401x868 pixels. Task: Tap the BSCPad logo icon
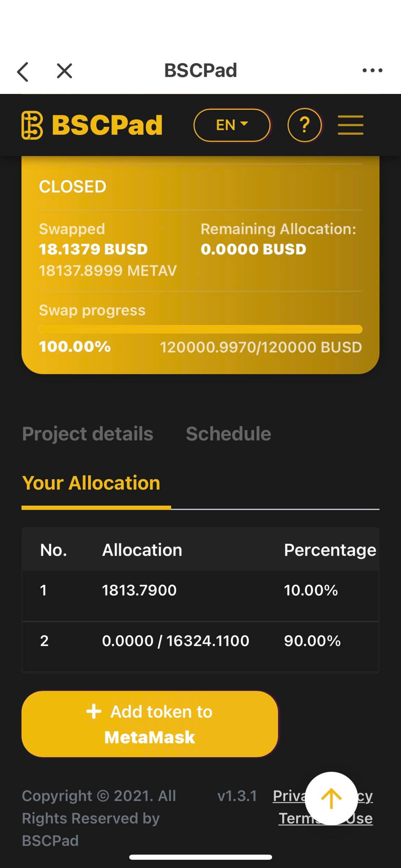[x=32, y=125]
